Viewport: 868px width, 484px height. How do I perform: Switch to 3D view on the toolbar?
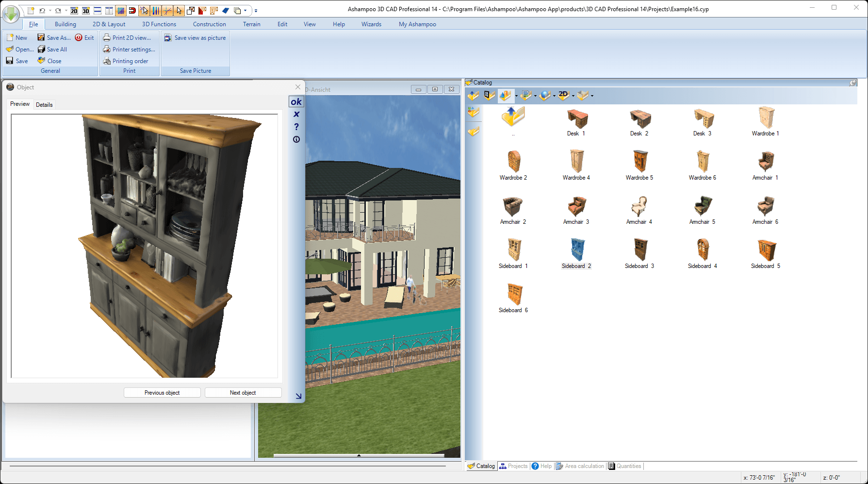tap(86, 10)
